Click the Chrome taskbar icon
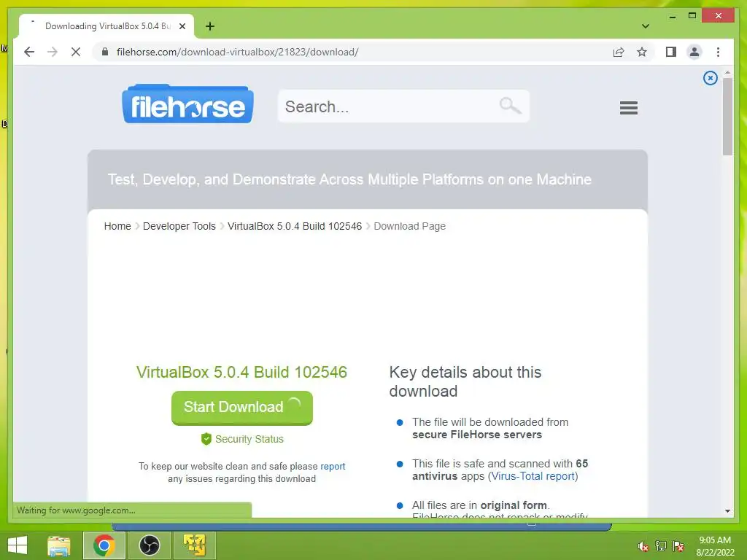This screenshot has width=747, height=560. [104, 545]
